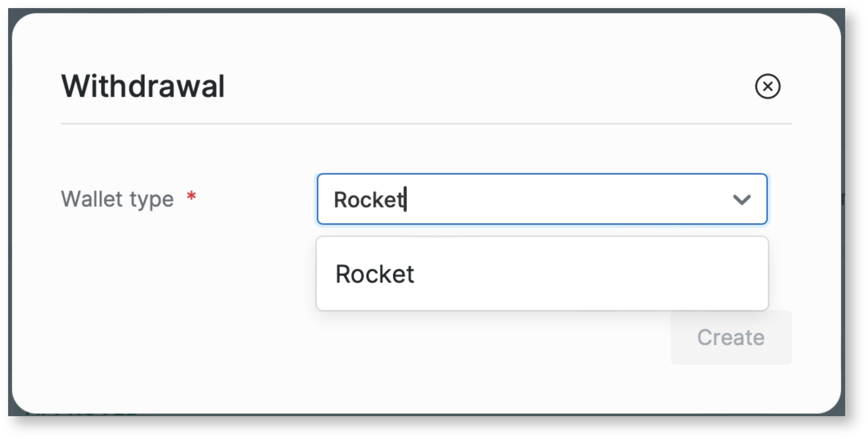Image resolution: width=868 pixels, height=439 pixels.
Task: Click the typed Rocket text in the combo box
Action: (x=369, y=200)
